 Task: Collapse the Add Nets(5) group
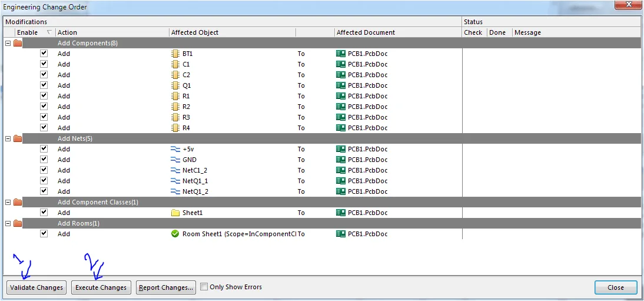[x=8, y=138]
